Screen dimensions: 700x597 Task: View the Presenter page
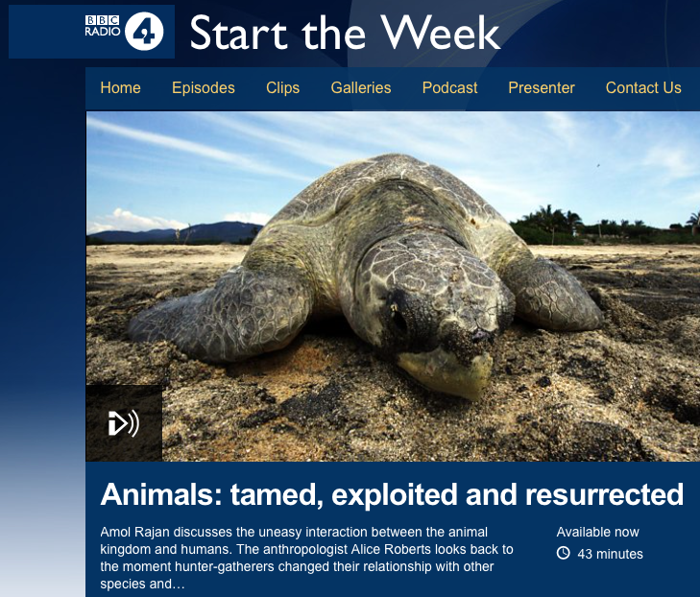[x=541, y=88]
